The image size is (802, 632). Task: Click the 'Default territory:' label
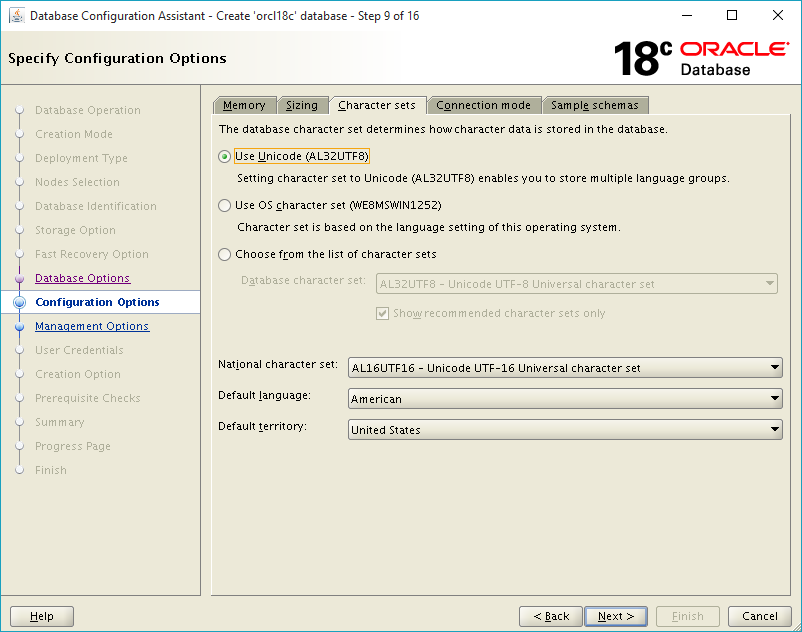coord(262,426)
